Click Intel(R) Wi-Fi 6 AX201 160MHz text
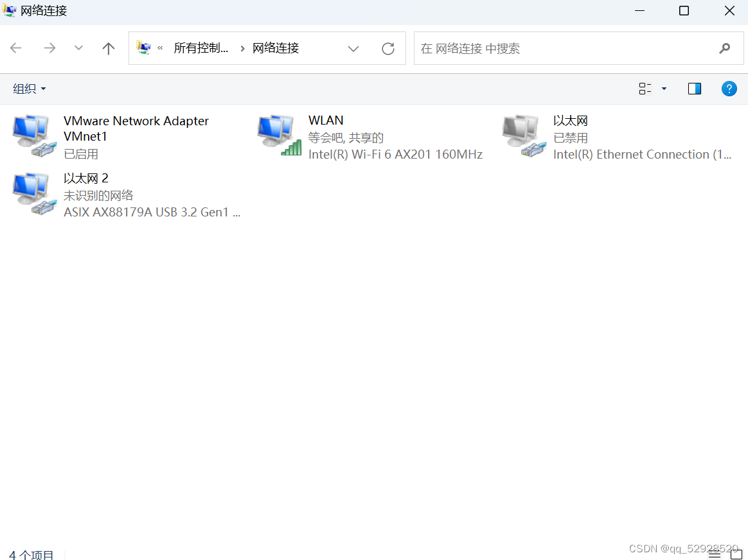 coord(395,154)
